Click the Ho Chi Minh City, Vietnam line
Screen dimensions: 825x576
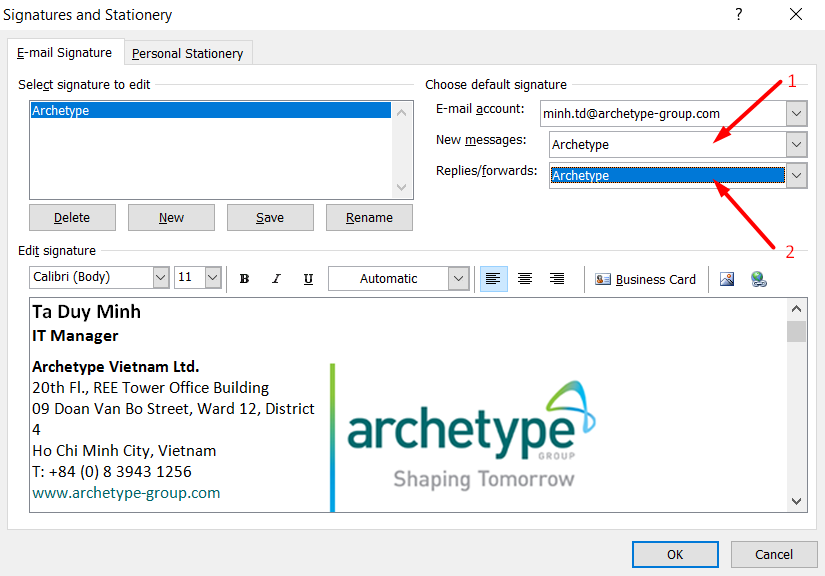pyautogui.click(x=124, y=451)
